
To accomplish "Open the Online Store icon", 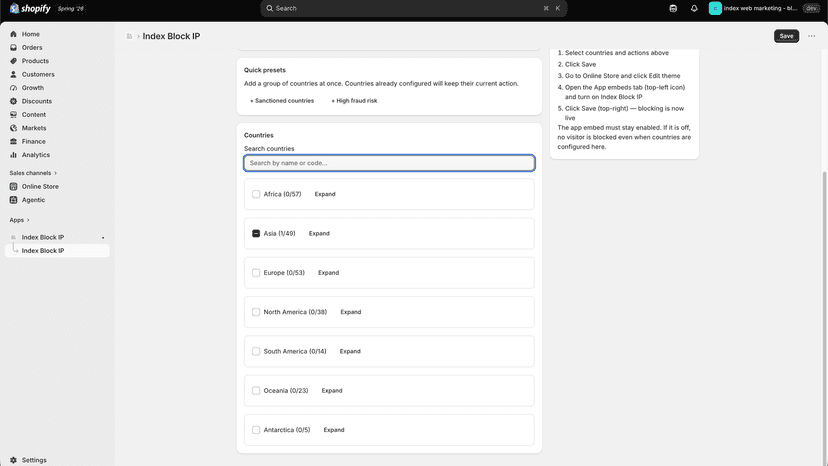I will coord(14,187).
